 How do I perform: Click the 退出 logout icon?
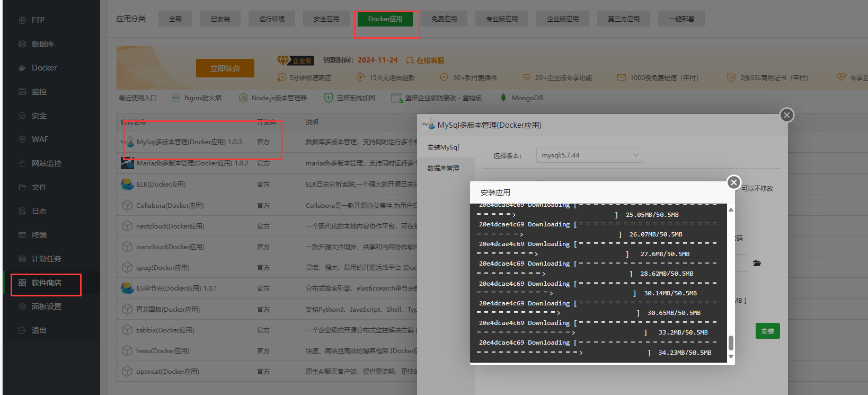tap(22, 330)
